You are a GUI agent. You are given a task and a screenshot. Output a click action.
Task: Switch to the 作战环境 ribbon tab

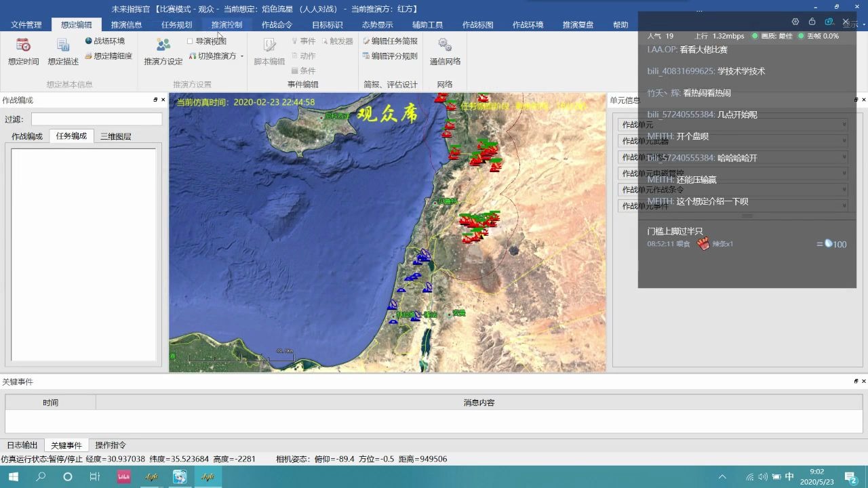click(x=528, y=24)
